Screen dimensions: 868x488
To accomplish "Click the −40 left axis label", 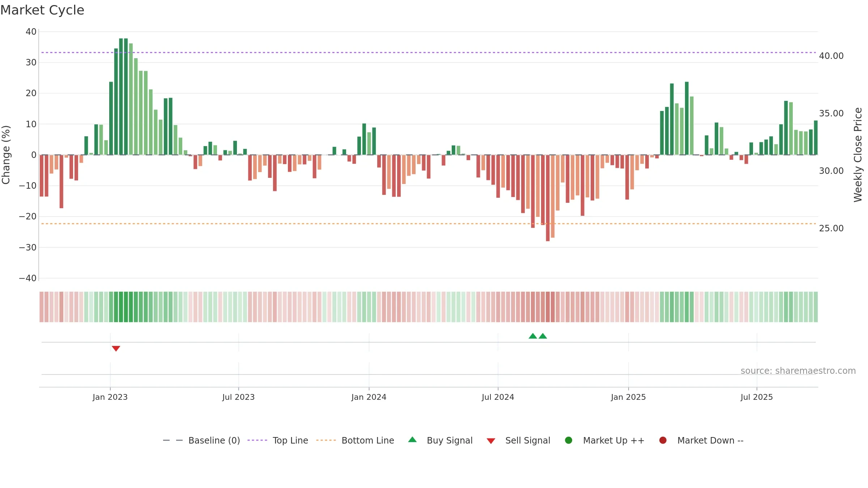I will 28,278.
